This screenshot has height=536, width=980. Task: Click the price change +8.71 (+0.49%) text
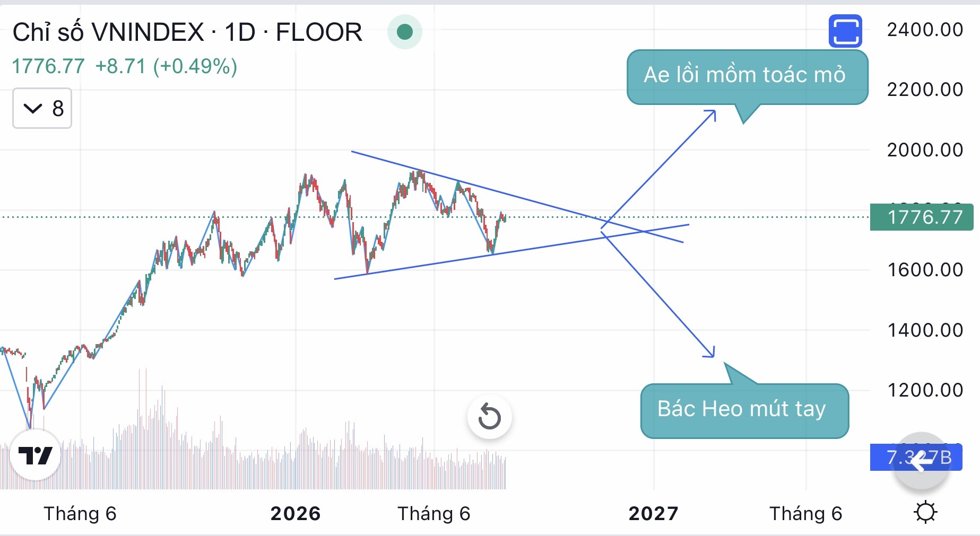coord(166,66)
